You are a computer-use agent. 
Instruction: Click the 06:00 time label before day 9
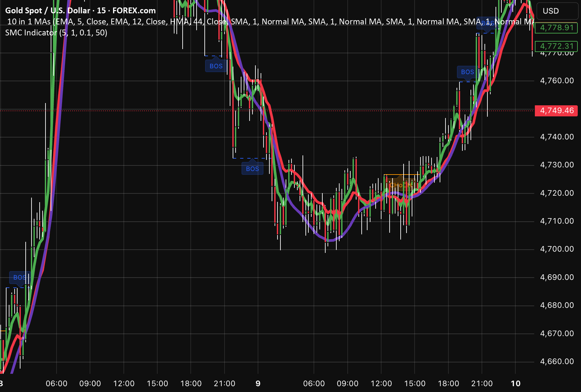point(57,384)
